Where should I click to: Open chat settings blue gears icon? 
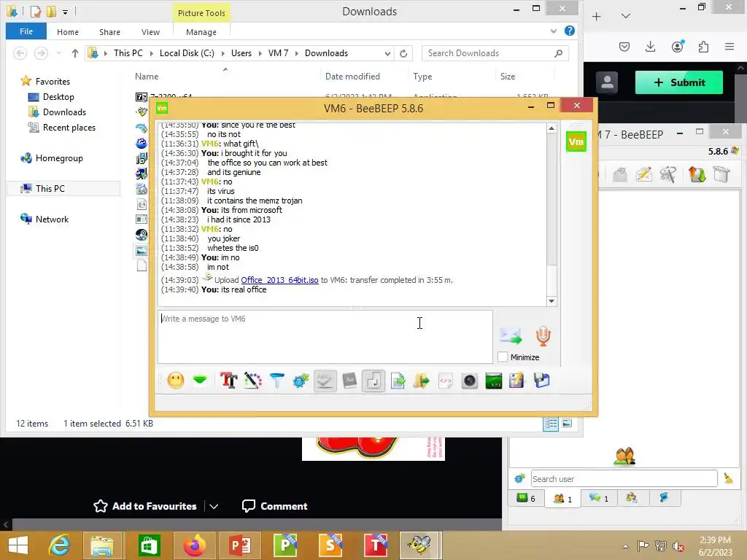coord(301,381)
